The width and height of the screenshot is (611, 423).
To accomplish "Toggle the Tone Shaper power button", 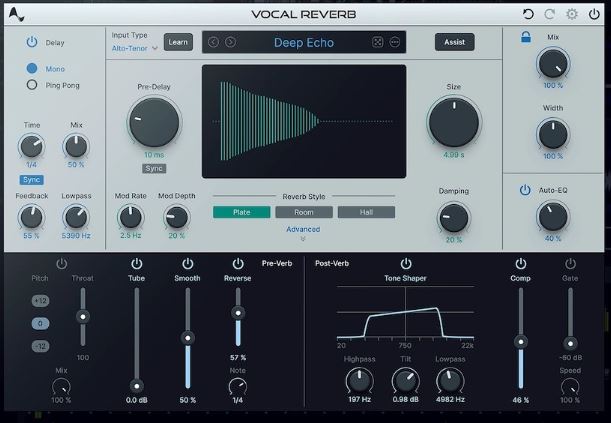I will [x=406, y=264].
